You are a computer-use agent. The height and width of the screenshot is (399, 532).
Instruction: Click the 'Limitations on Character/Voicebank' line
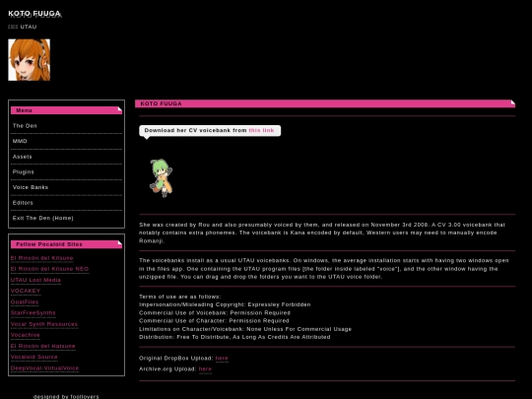click(x=245, y=329)
